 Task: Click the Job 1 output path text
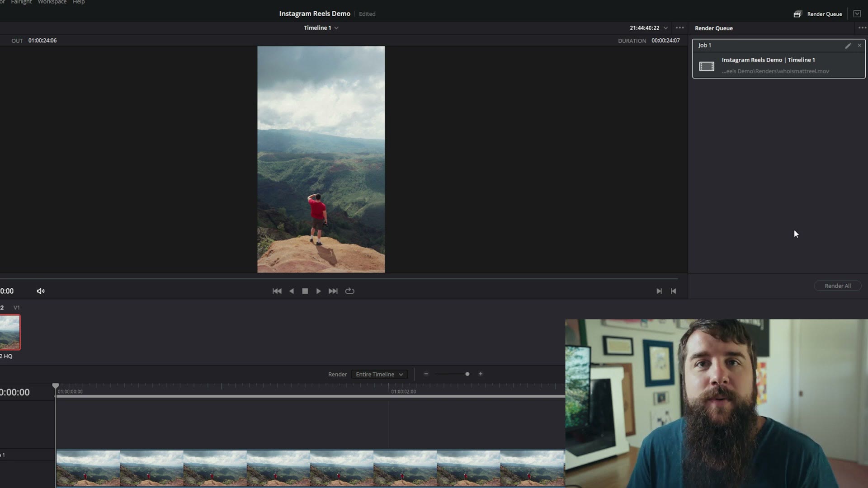click(x=775, y=71)
